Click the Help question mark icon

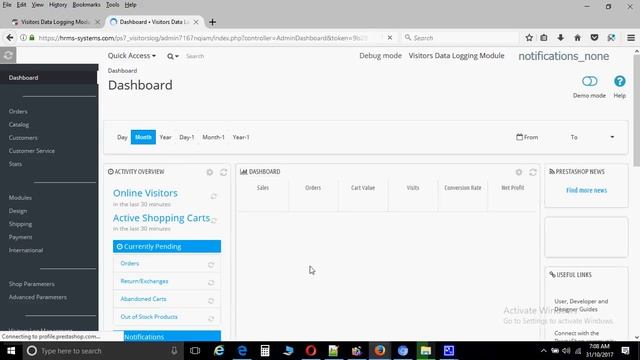(620, 81)
